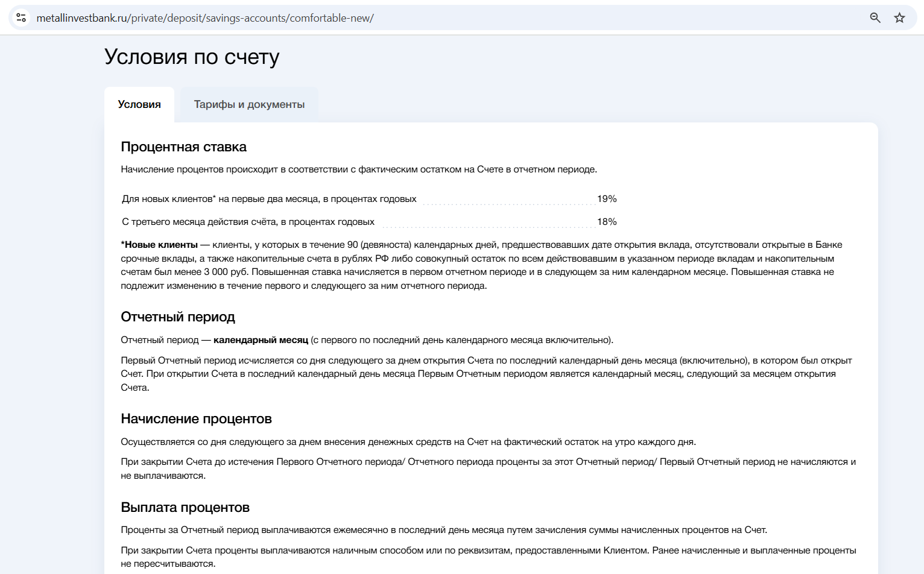Click the Для новых клиентов rate row label
This screenshot has width=924, height=574.
[x=269, y=199]
